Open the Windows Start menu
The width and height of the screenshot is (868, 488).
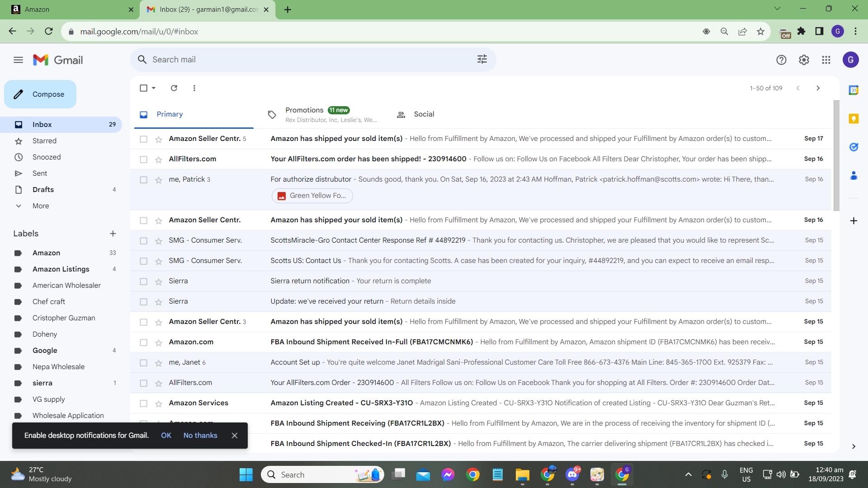pos(246,474)
